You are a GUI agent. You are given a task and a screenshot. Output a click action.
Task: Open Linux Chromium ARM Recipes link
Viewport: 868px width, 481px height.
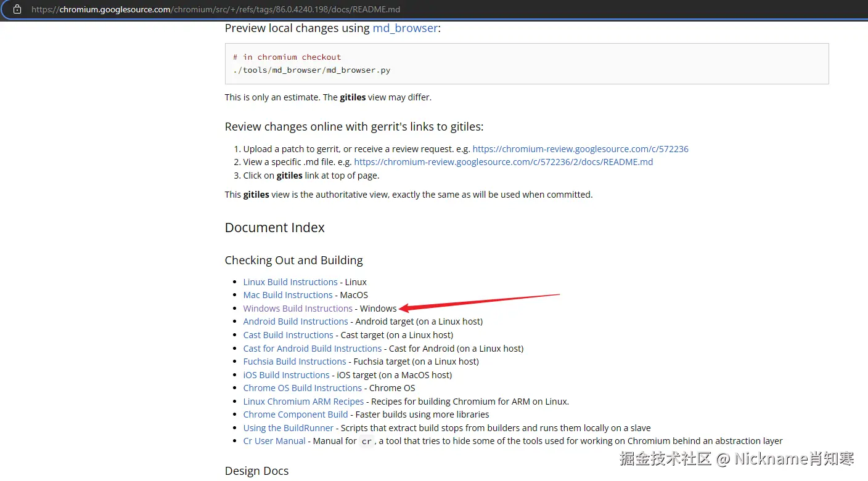(x=303, y=402)
